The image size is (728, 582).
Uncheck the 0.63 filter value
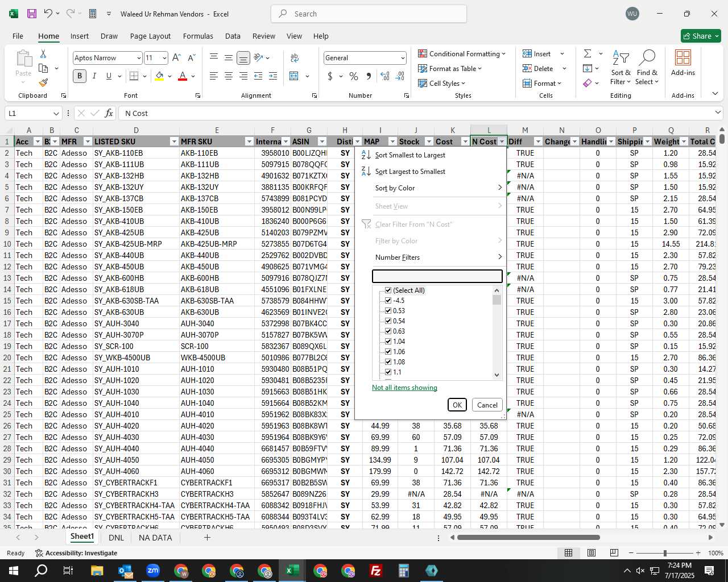click(x=388, y=331)
